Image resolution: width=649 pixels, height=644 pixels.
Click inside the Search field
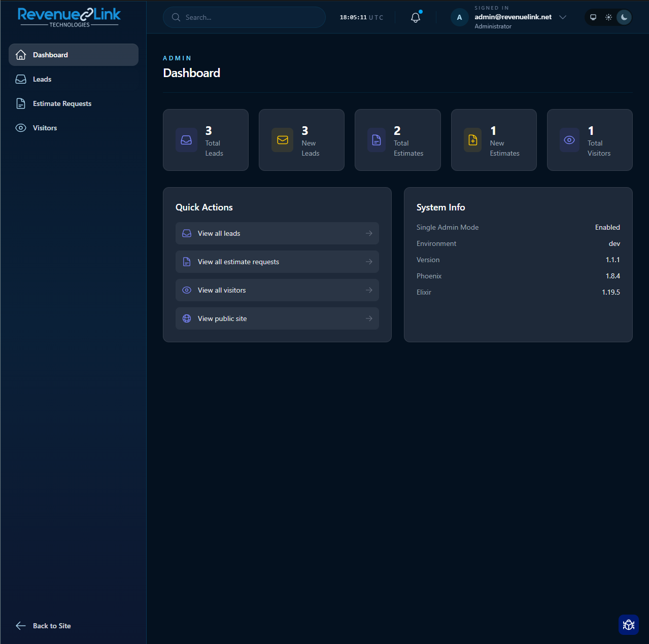pyautogui.click(x=244, y=17)
